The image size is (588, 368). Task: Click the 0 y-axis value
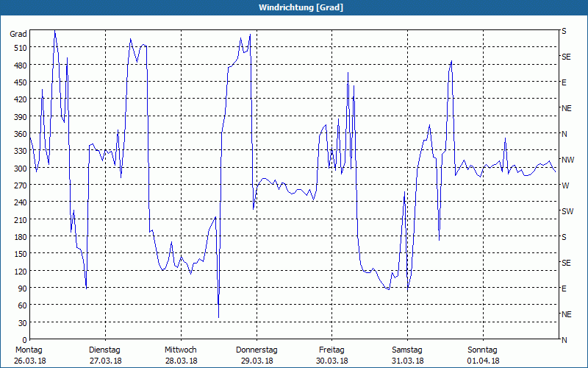pos(25,340)
